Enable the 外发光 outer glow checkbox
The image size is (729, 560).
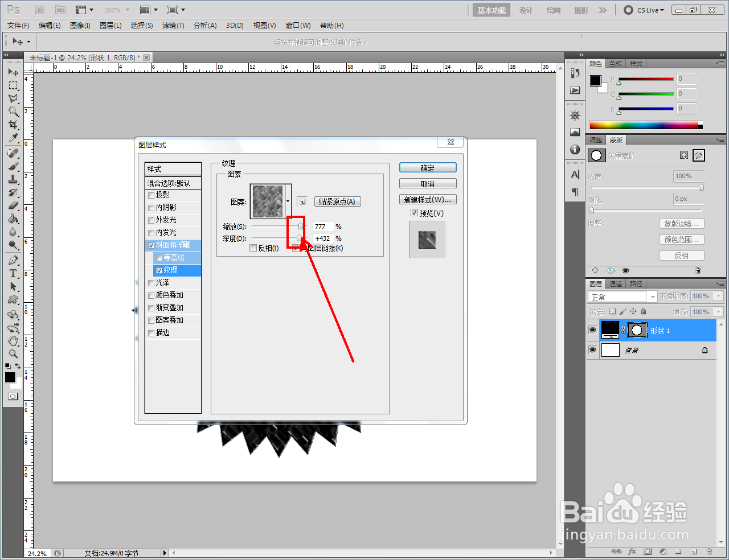[151, 220]
